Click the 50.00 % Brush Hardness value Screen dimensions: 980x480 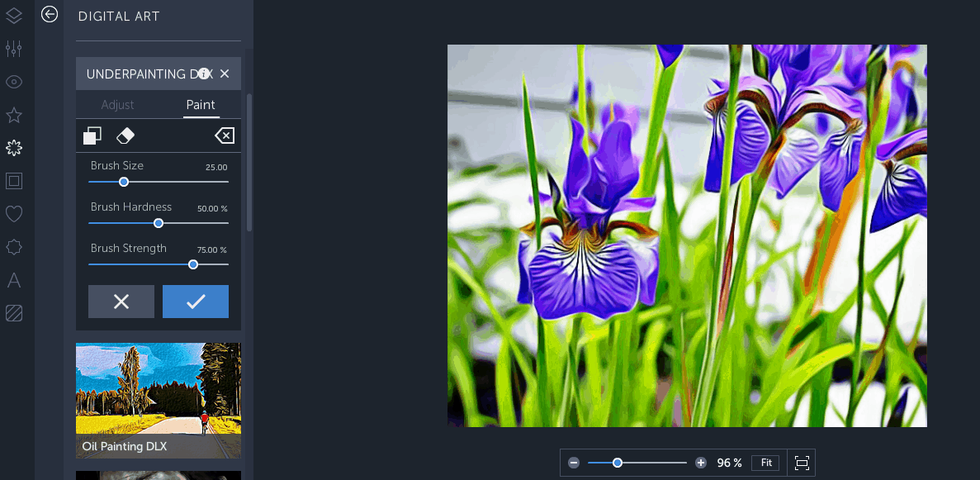click(x=212, y=208)
